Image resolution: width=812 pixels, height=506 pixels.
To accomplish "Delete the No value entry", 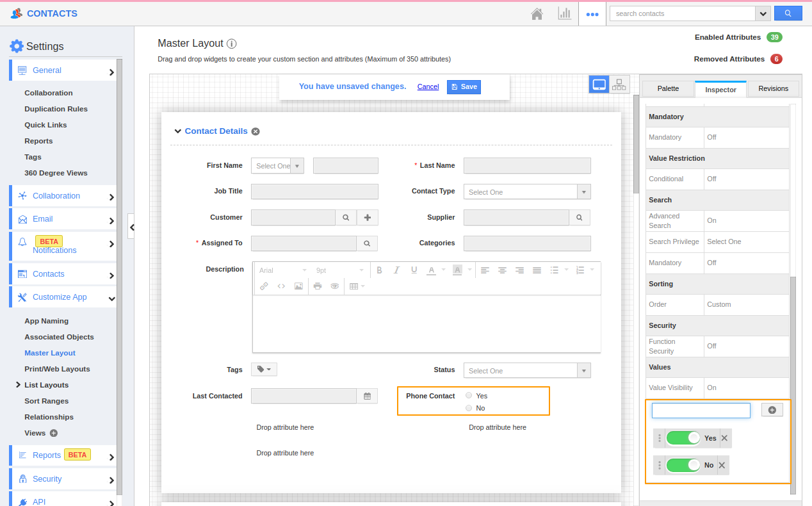I will click(722, 465).
